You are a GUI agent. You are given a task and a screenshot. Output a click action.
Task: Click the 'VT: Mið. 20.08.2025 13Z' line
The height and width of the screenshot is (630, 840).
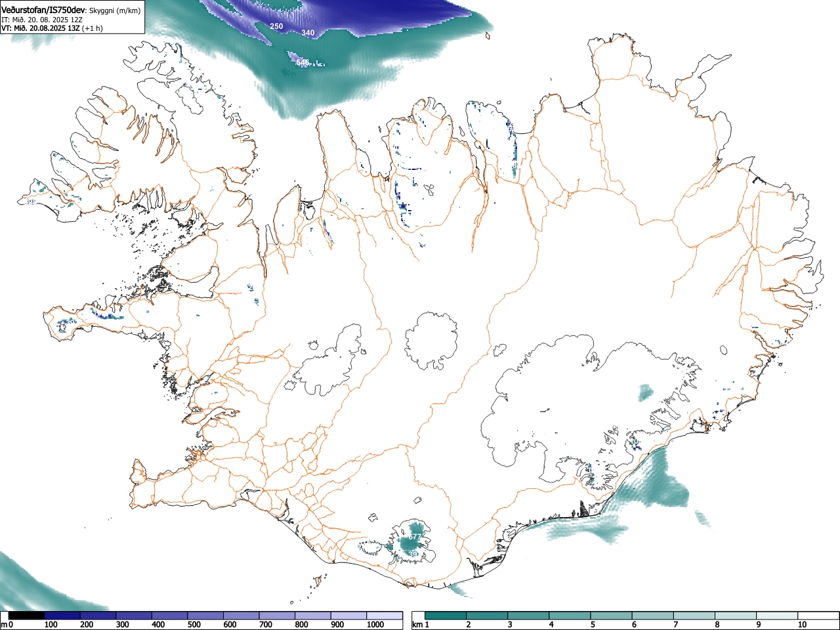41,29
